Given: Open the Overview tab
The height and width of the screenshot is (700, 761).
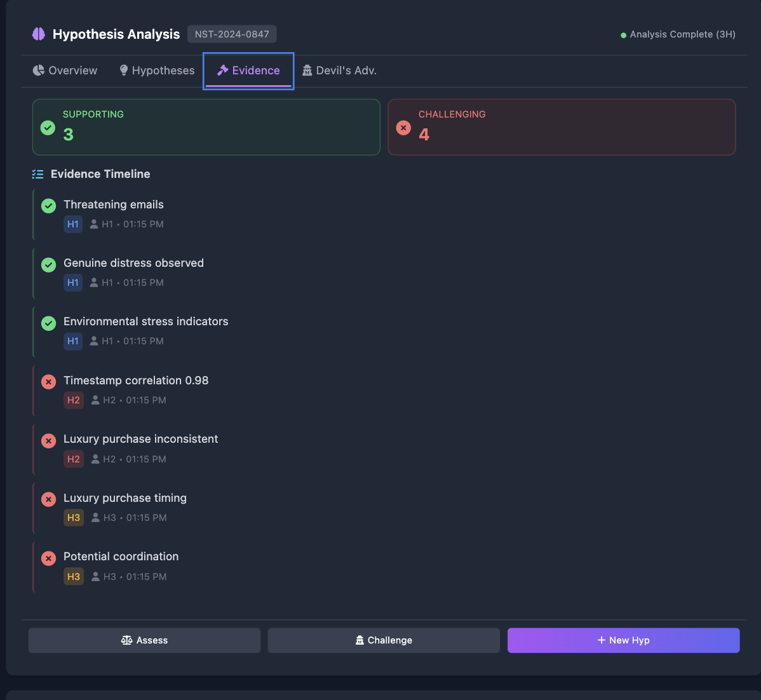Looking at the screenshot, I should (65, 71).
